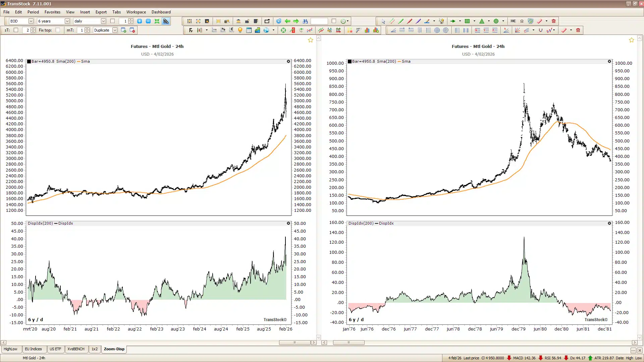Open the daily timeframe dropdown
Screen dimensions: 644x362
click(x=103, y=21)
